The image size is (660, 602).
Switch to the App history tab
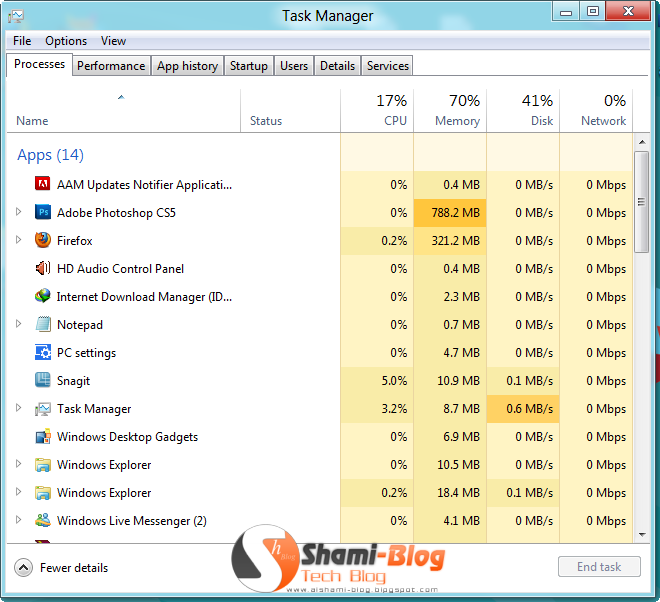click(187, 66)
